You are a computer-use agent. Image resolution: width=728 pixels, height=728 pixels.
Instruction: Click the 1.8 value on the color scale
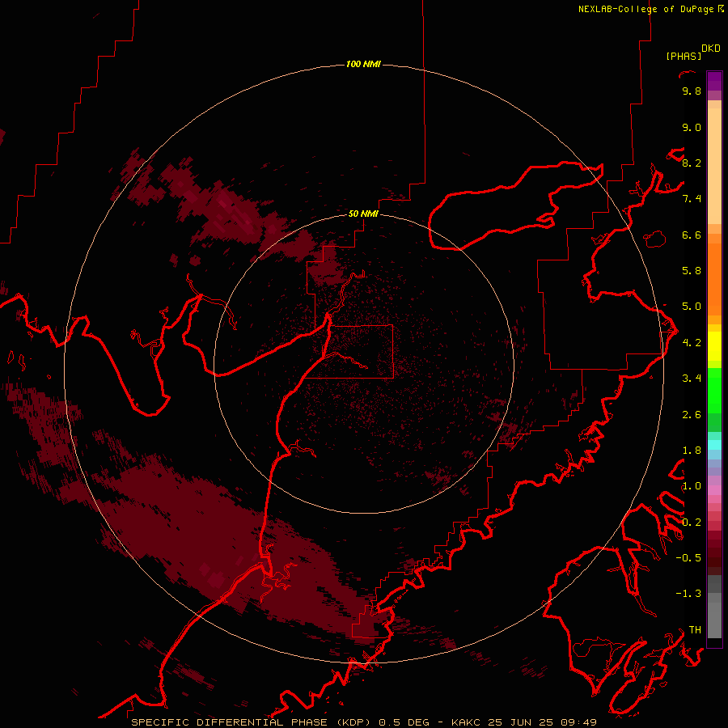tap(692, 451)
